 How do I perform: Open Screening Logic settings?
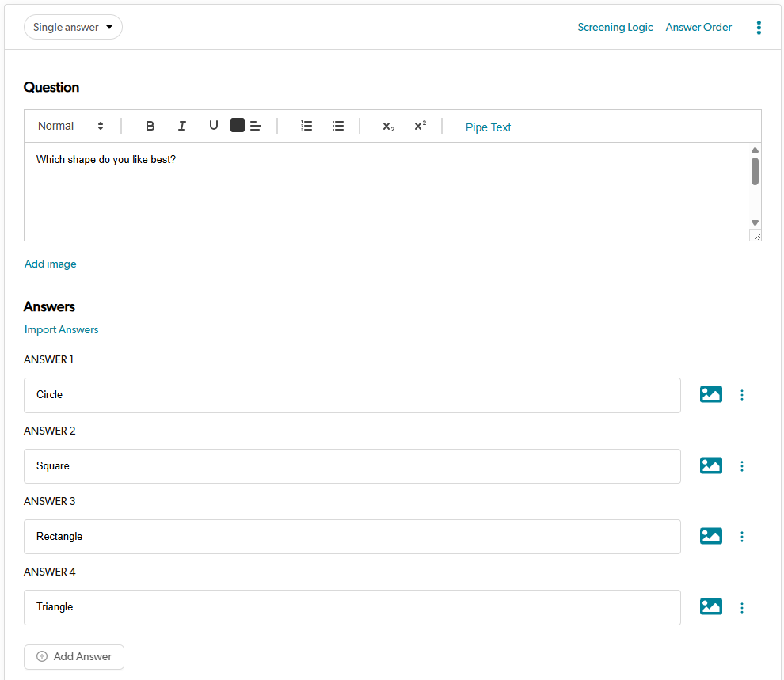click(x=615, y=27)
